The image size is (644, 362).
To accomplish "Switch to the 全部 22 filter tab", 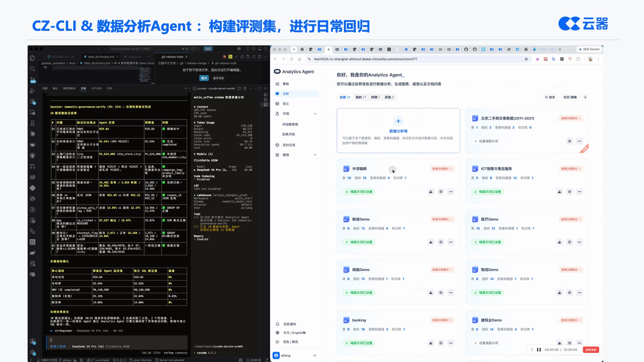I will [x=345, y=97].
